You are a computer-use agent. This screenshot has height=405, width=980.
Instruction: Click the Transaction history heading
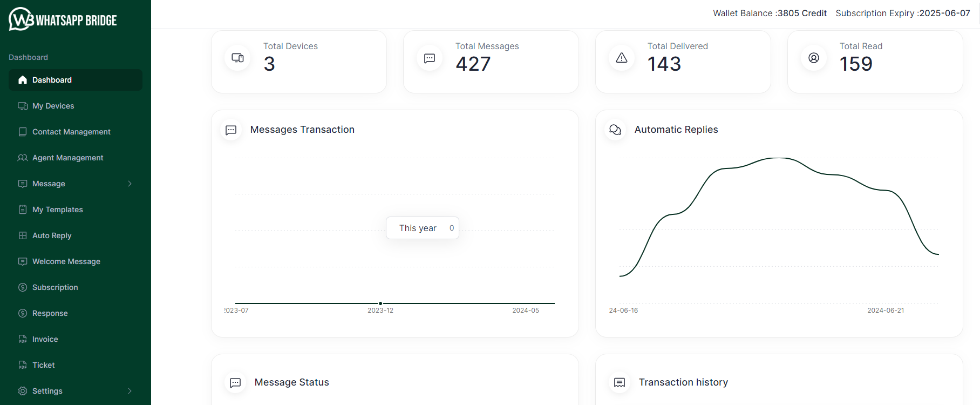683,382
